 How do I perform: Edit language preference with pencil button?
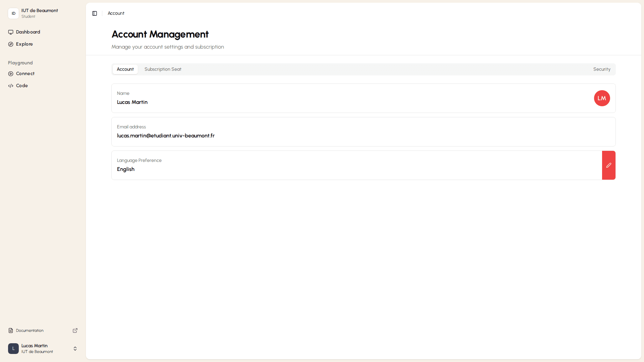click(x=609, y=165)
